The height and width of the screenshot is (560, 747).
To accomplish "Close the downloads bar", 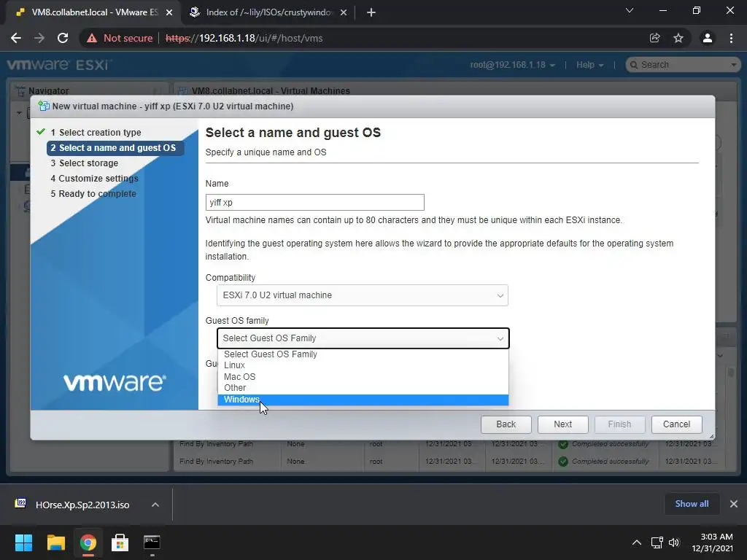I will click(734, 504).
